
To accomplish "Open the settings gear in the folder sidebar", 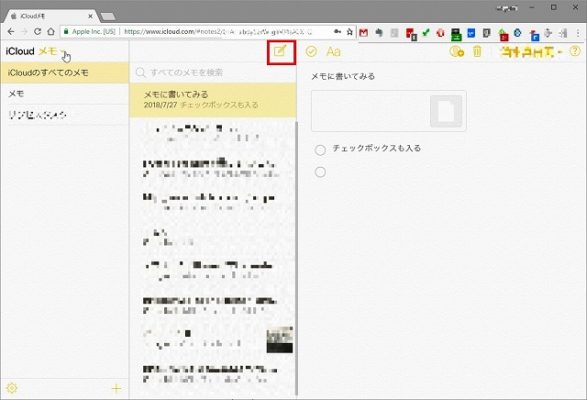I will pos(12,388).
